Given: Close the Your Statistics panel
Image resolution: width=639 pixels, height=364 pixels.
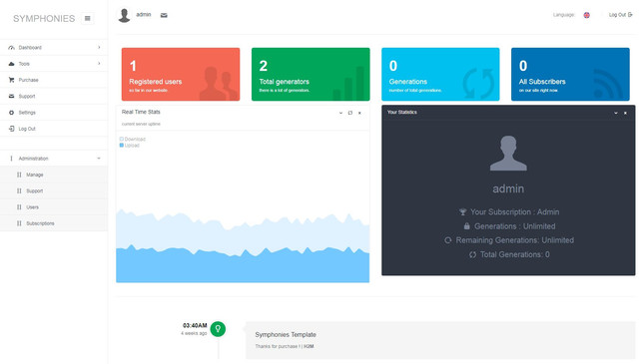Looking at the screenshot, I should (x=625, y=113).
